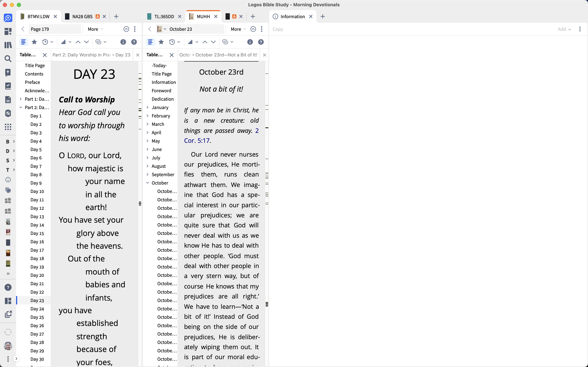This screenshot has width=588, height=367.
Task: Open the More dropdown in the BTMV:LDW panel
Action: (95, 29)
